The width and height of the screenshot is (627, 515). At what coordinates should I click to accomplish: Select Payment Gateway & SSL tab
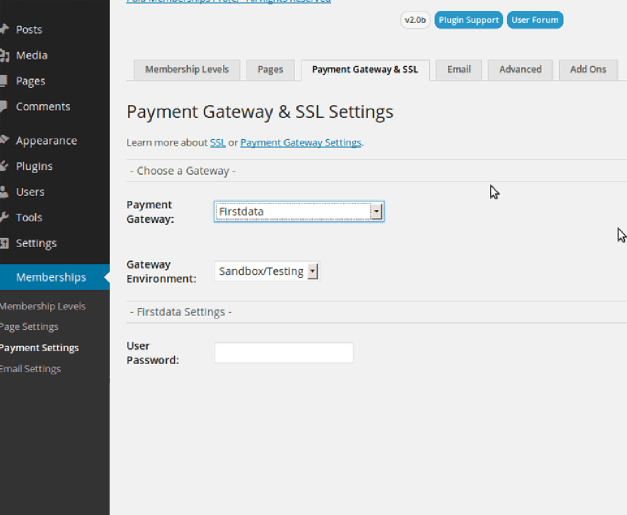[365, 70]
